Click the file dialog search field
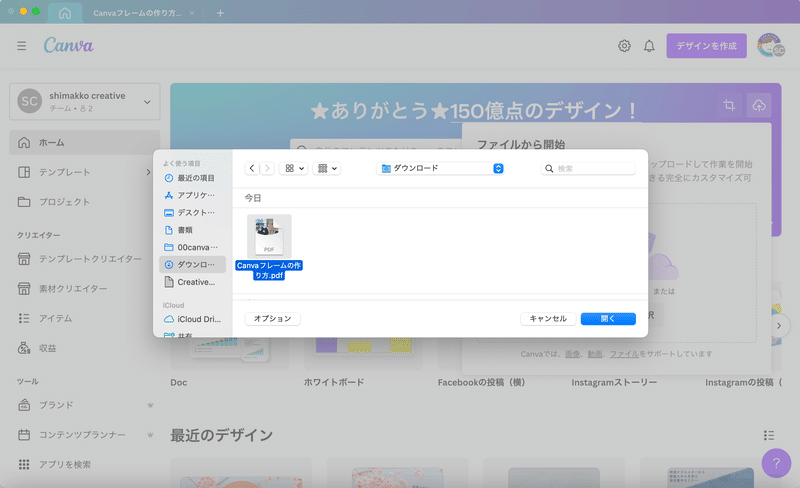The image size is (800, 488). (x=588, y=168)
